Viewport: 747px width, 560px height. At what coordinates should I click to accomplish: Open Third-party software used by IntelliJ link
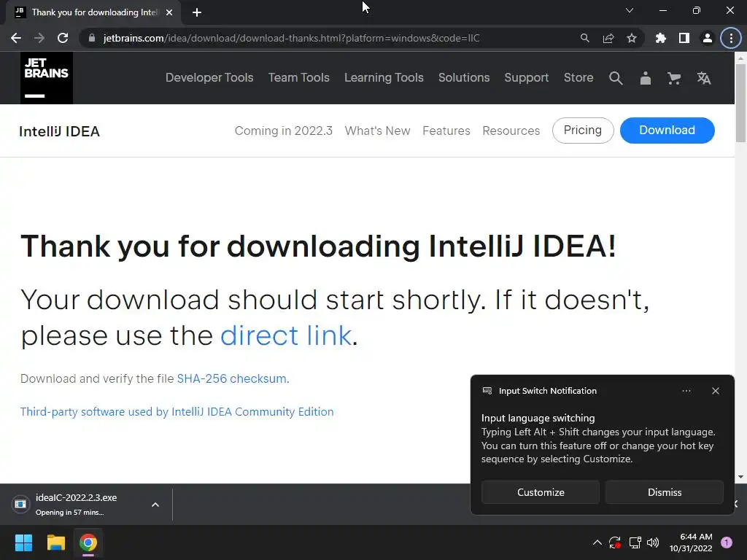(177, 412)
